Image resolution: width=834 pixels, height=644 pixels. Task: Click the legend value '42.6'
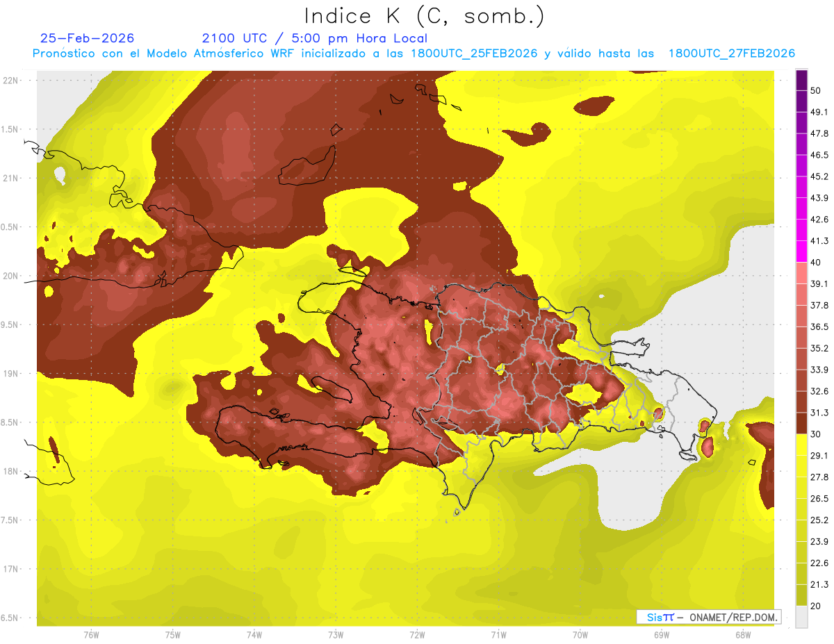(819, 220)
